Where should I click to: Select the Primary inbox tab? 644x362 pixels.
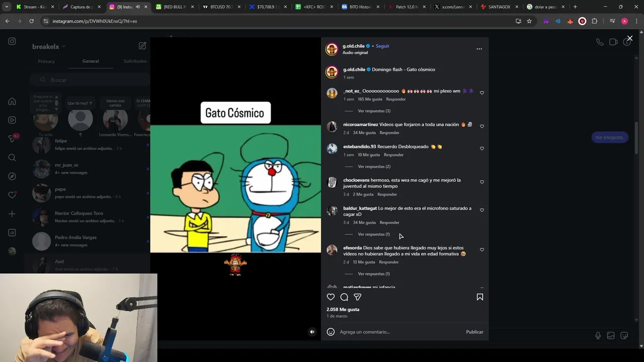click(46, 61)
